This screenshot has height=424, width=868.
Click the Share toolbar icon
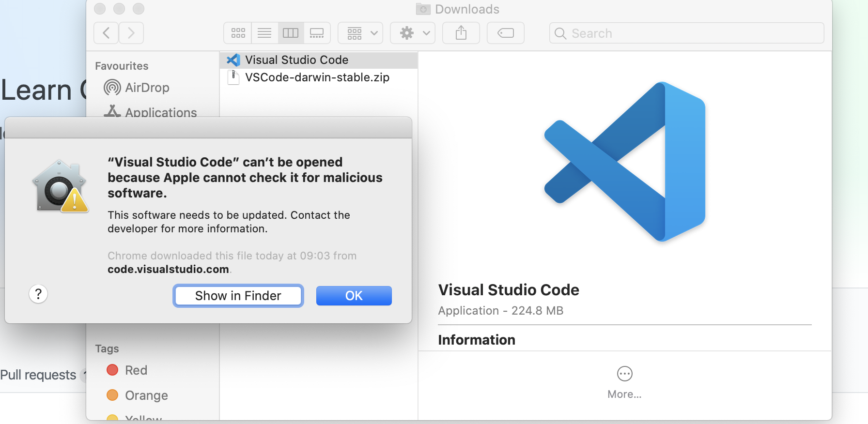coord(461,33)
